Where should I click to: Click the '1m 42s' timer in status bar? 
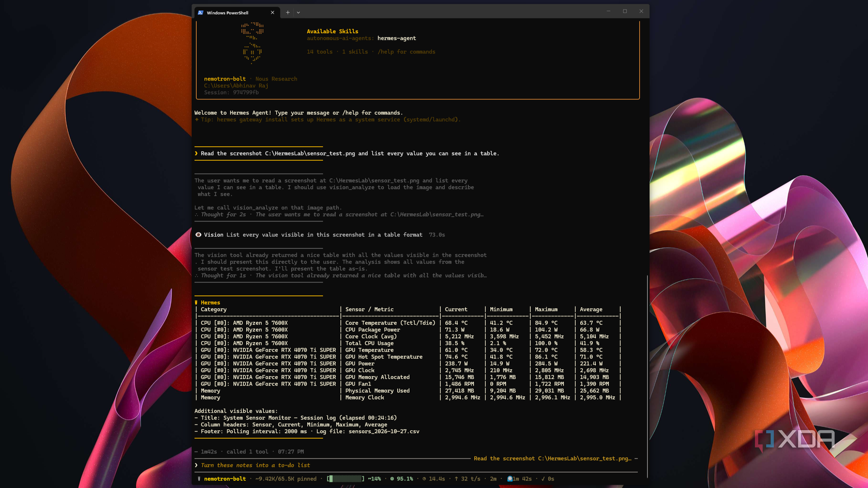click(x=519, y=479)
